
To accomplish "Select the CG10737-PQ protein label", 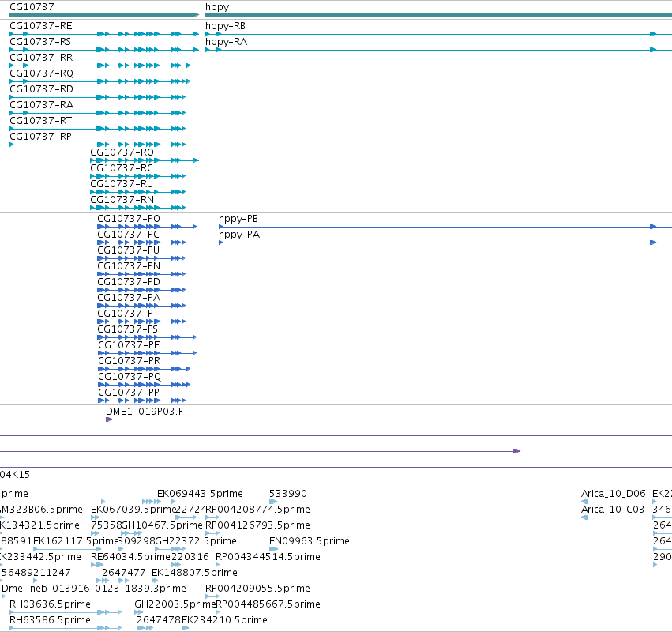I will pyautogui.click(x=130, y=377).
